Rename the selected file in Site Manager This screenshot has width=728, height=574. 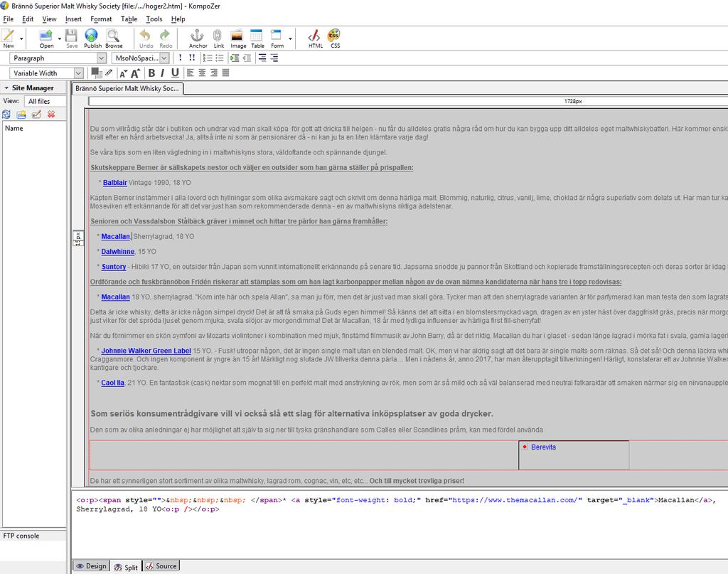point(36,115)
